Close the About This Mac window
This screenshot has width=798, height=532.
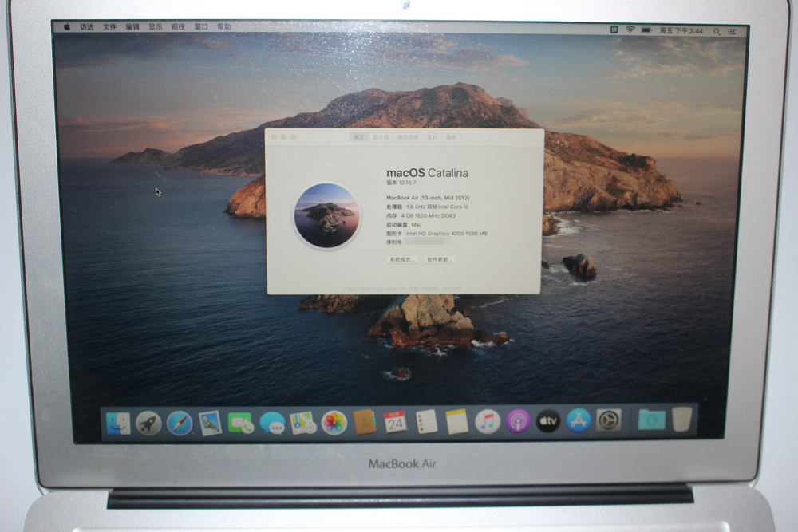pos(274,137)
